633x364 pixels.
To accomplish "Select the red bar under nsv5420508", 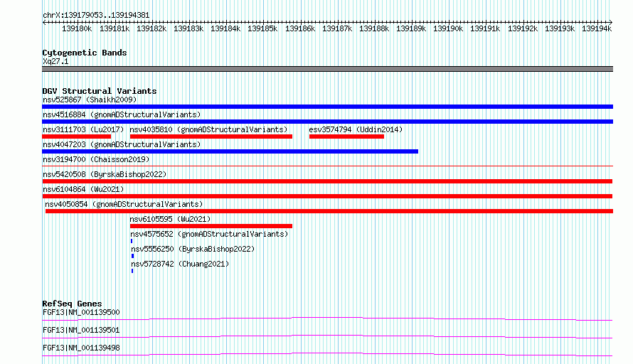I will click(x=327, y=181).
